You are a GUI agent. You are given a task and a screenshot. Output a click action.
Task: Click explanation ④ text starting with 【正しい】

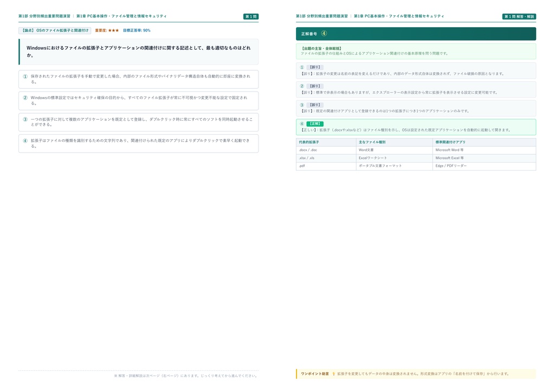click(405, 130)
